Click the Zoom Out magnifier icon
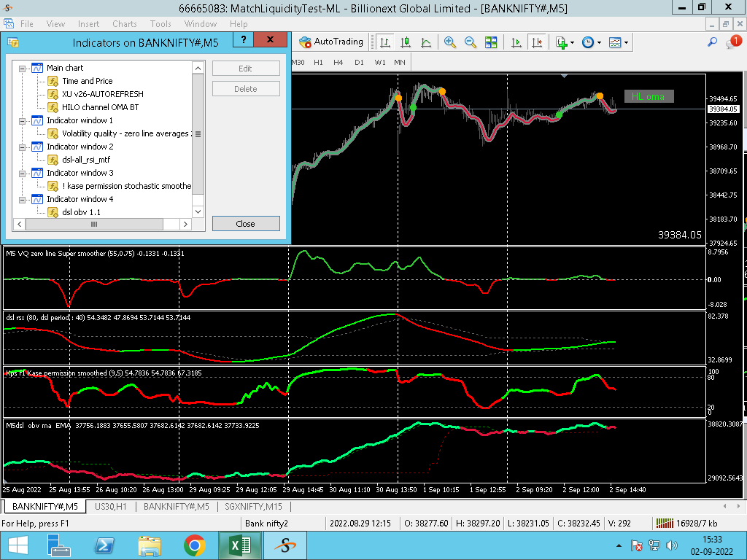Image resolution: width=747 pixels, height=560 pixels. pyautogui.click(x=471, y=42)
